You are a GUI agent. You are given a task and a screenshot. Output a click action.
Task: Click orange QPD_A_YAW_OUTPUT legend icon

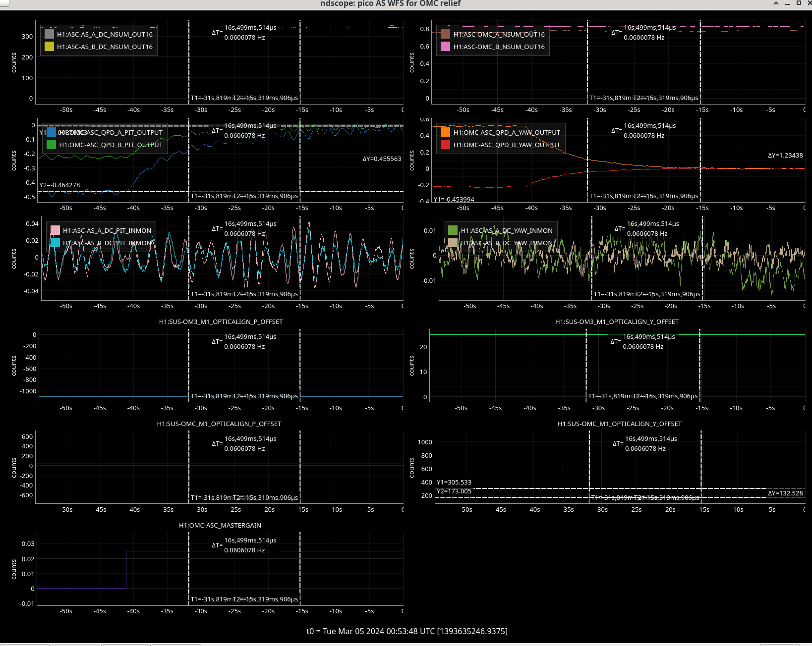click(445, 132)
